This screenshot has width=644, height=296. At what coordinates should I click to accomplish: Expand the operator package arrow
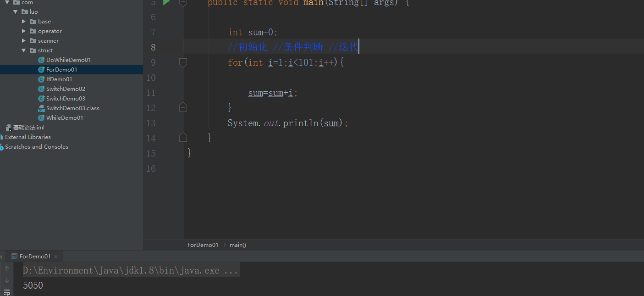click(24, 31)
